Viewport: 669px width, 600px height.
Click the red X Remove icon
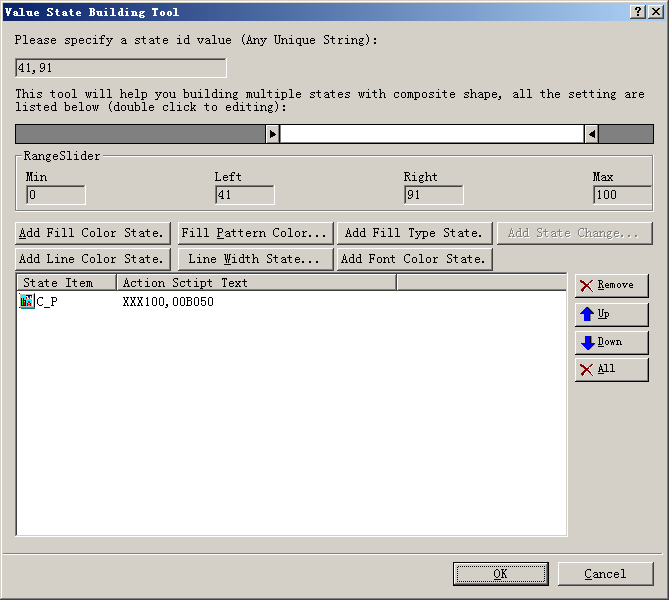pyautogui.click(x=587, y=285)
